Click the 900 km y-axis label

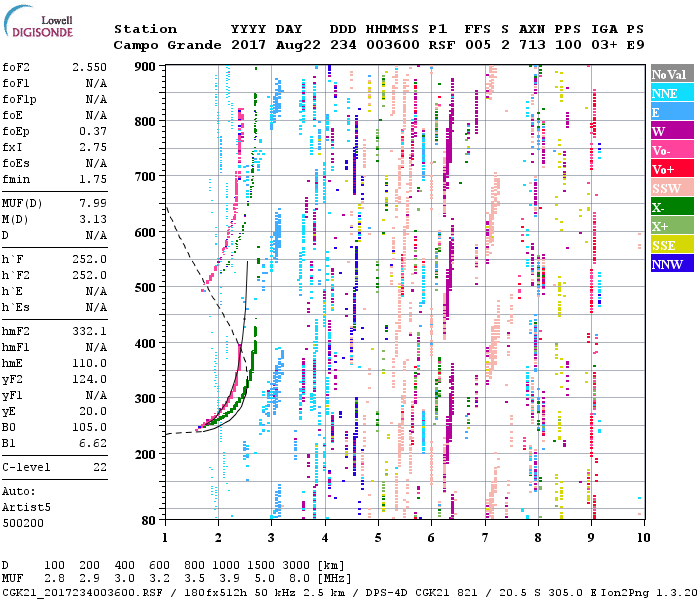pyautogui.click(x=146, y=66)
